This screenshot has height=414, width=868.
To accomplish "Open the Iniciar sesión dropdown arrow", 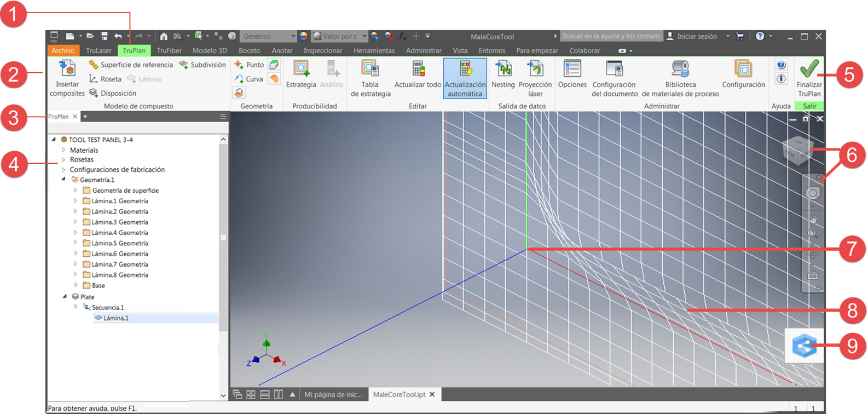I will coord(727,36).
